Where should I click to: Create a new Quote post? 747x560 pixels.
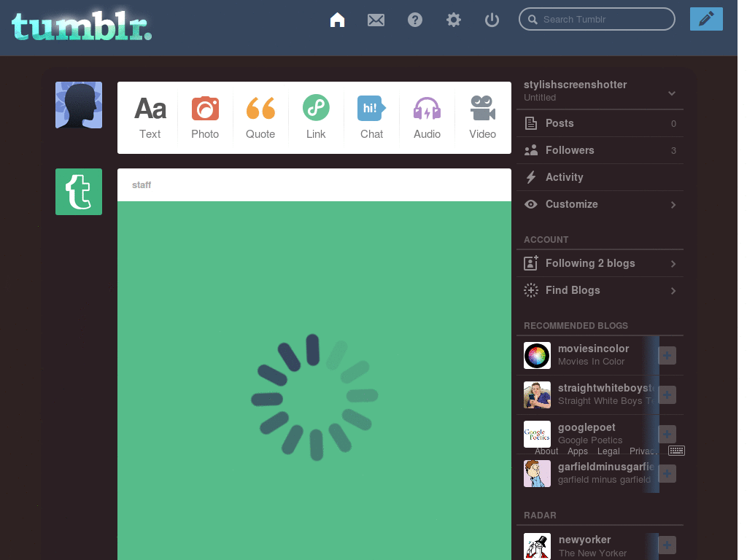click(x=260, y=117)
